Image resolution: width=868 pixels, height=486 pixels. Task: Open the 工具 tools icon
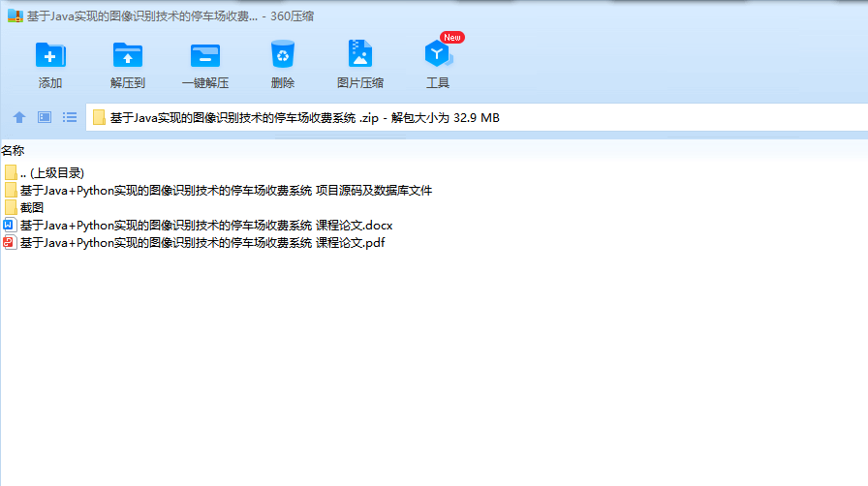pyautogui.click(x=438, y=53)
